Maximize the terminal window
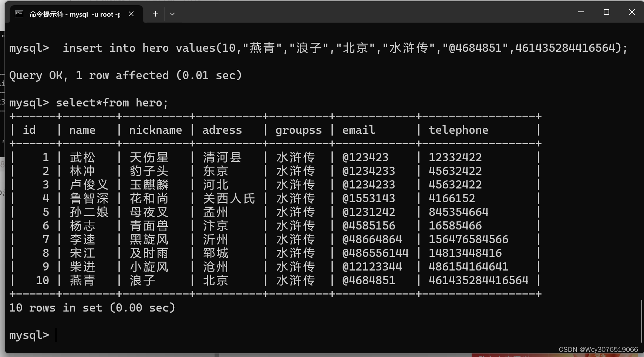644x357 pixels. pyautogui.click(x=606, y=12)
